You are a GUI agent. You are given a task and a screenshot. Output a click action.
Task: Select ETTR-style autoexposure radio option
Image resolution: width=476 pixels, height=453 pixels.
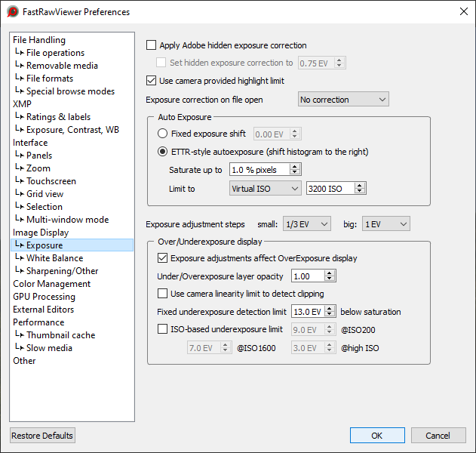tap(163, 152)
